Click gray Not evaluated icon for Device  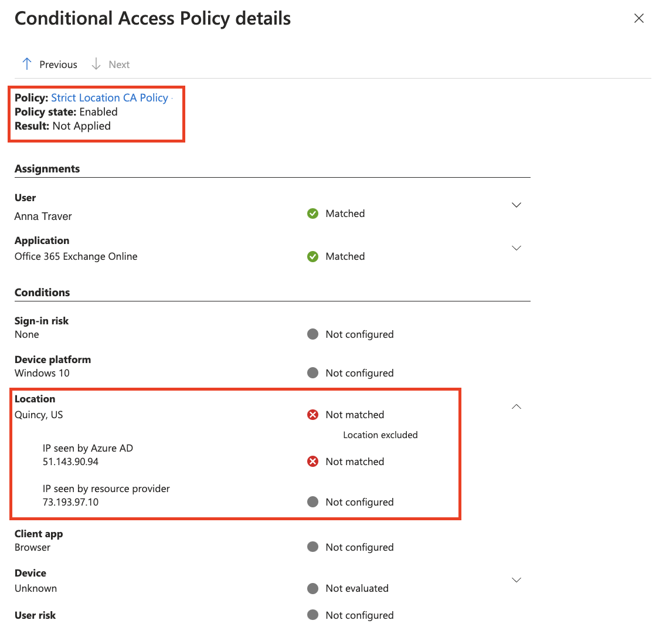pyautogui.click(x=313, y=588)
